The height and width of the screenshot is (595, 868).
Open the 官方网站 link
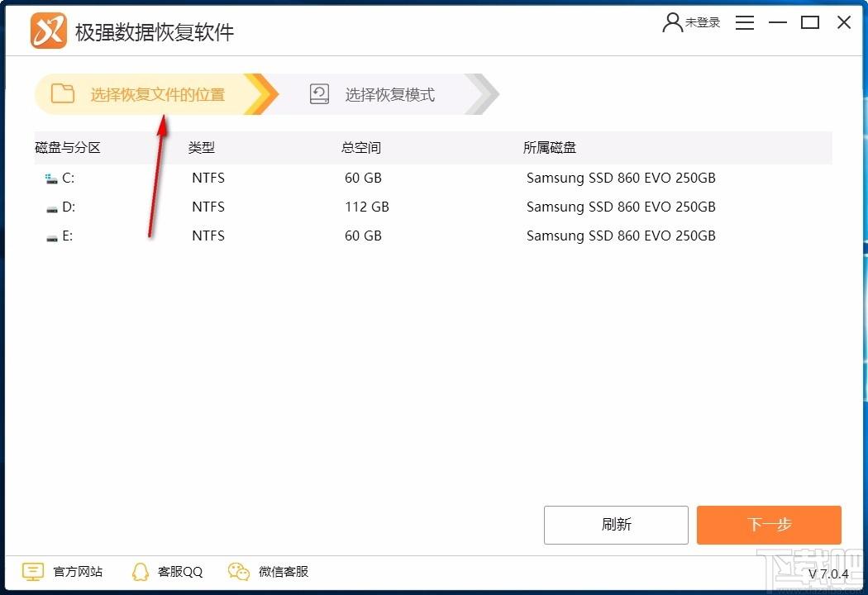coord(78,572)
